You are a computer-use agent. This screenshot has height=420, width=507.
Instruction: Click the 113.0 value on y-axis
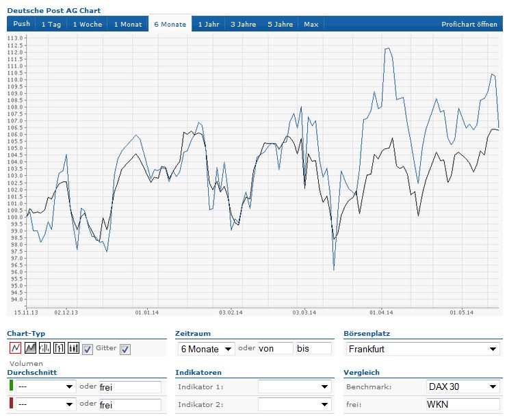[x=15, y=38]
